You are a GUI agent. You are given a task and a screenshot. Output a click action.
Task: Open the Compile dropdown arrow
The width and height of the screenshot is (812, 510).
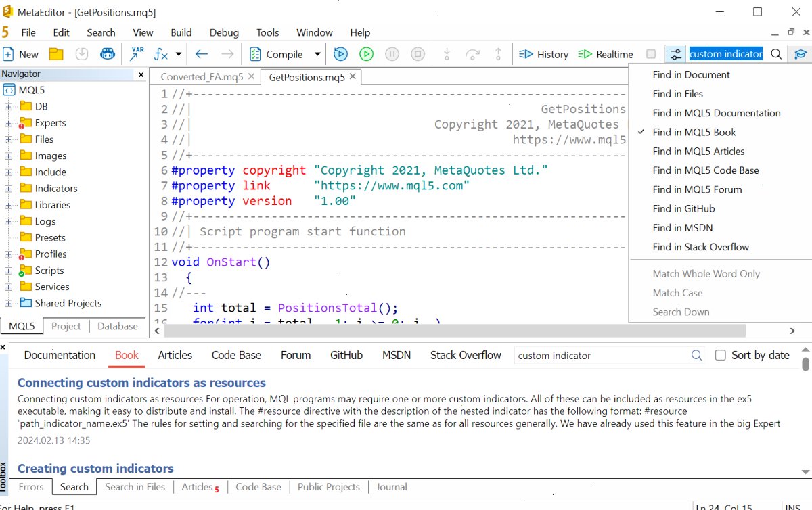[317, 54]
